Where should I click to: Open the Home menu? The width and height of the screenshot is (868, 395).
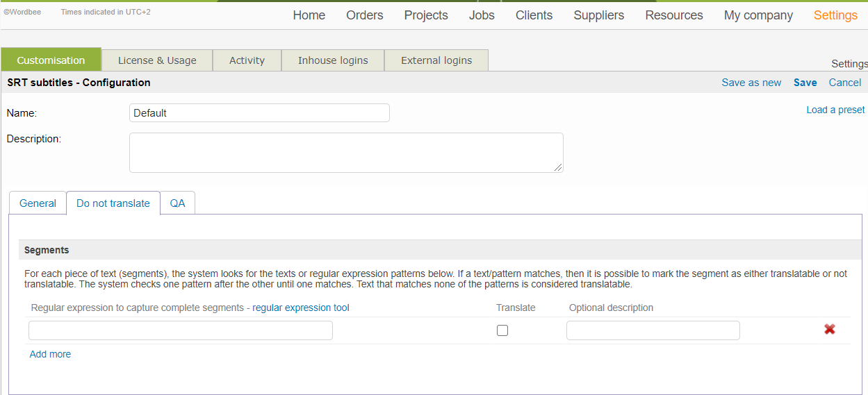309,15
